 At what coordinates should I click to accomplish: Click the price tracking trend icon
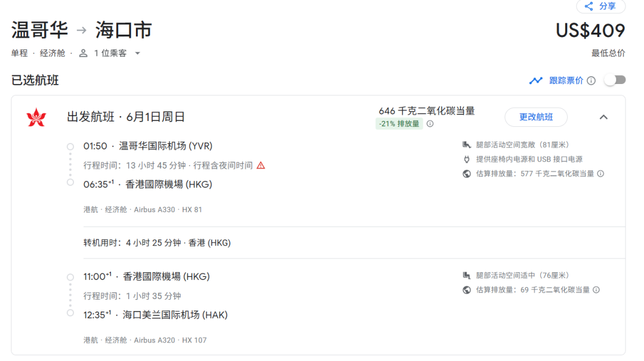[536, 80]
